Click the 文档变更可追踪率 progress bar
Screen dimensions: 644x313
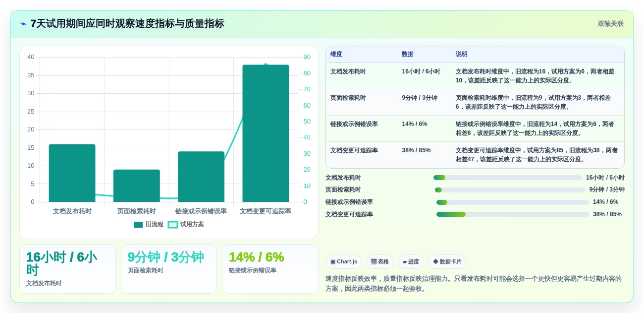click(x=513, y=214)
